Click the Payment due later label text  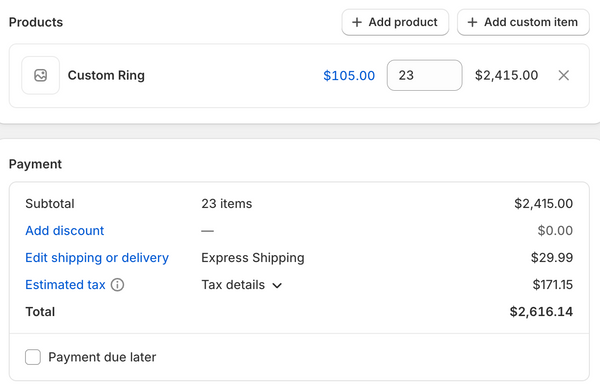(102, 357)
